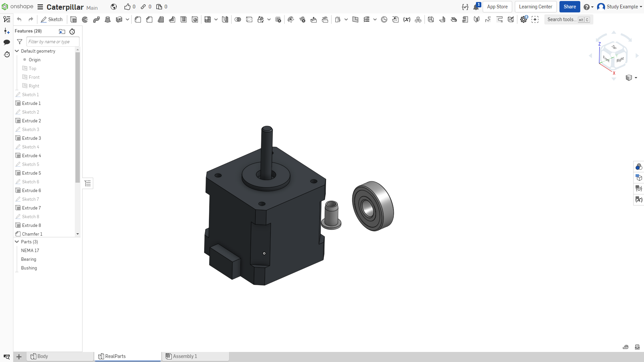Select the Plane tool
Image resolution: width=644 pixels, height=362 pixels.
pyautogui.click(x=356, y=19)
